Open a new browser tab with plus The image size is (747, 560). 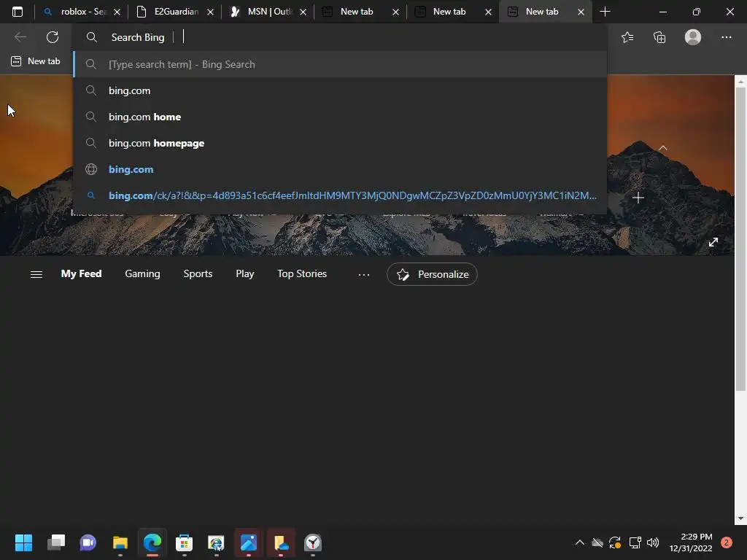coord(605,12)
